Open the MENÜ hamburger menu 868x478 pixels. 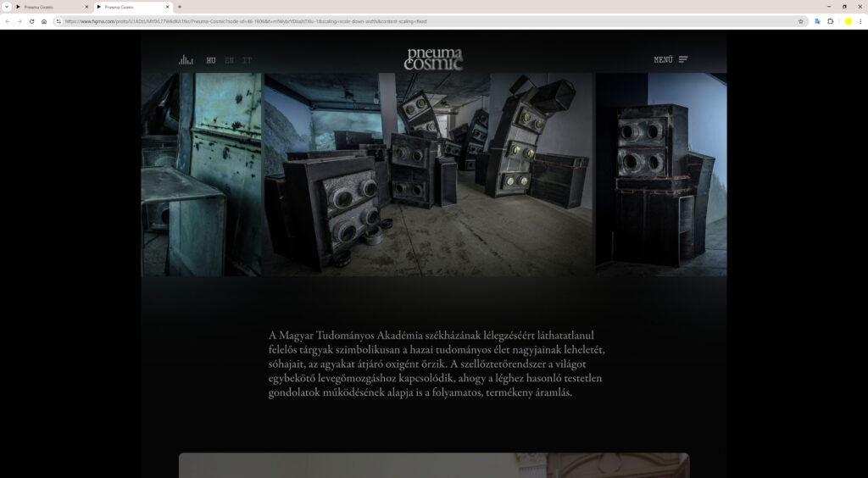[670, 60]
